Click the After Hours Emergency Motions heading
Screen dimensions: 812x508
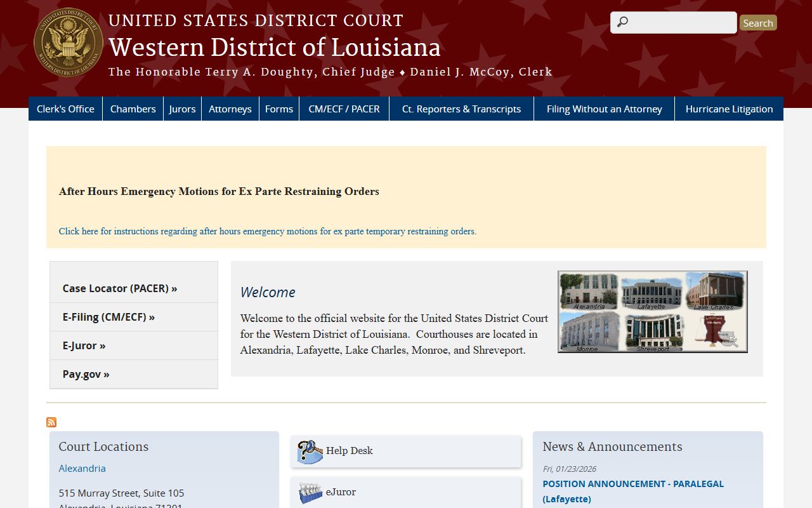coord(219,191)
